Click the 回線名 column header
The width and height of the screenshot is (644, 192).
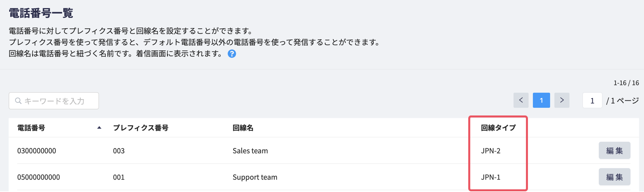(x=243, y=128)
